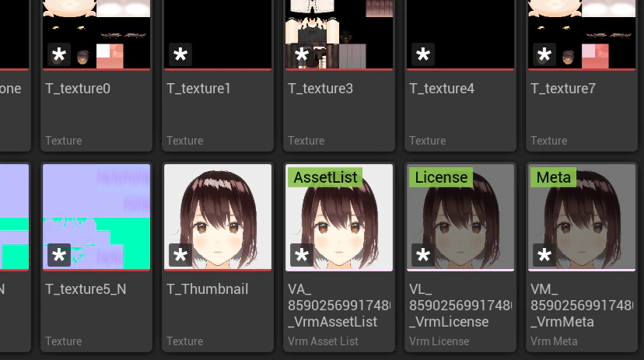Click the T_texture3 asset name
Image resolution: width=644 pixels, height=360 pixels.
[320, 89]
